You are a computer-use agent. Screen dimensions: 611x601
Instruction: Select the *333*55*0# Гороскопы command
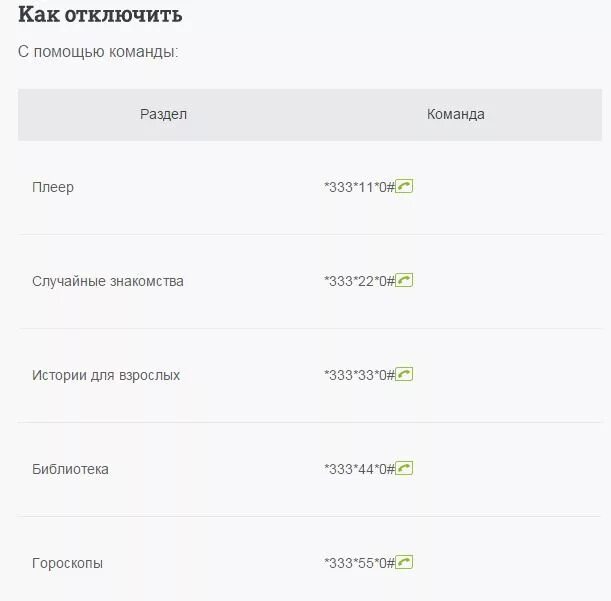pos(359,563)
